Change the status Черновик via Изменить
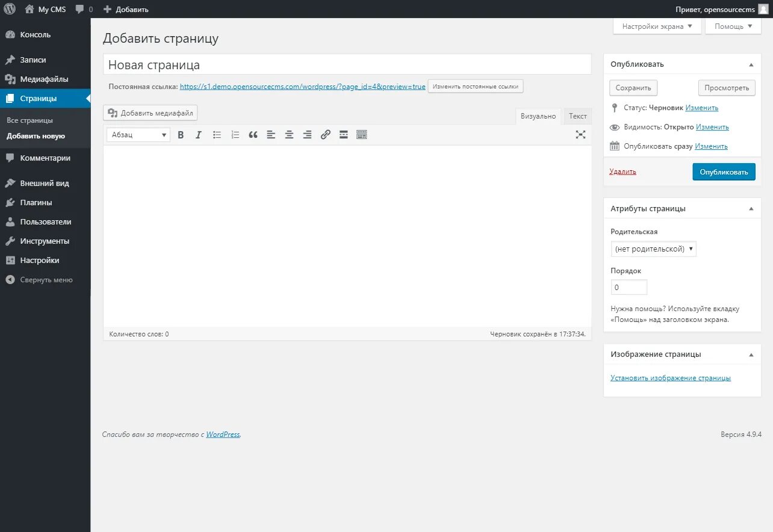773x532 pixels. pos(701,108)
